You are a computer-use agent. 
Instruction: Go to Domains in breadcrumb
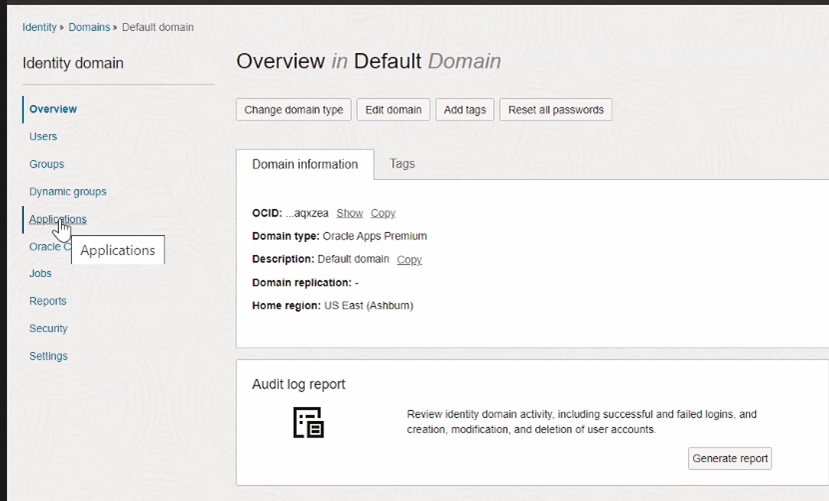(x=89, y=27)
